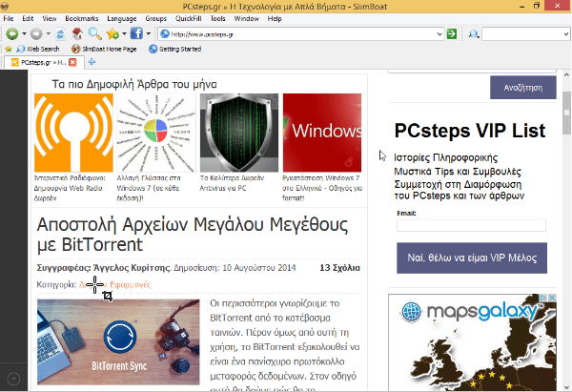The height and width of the screenshot is (392, 572).
Task: Open the Αλλαγή Γλώσσας στα Windows 7 link
Action: click(149, 188)
